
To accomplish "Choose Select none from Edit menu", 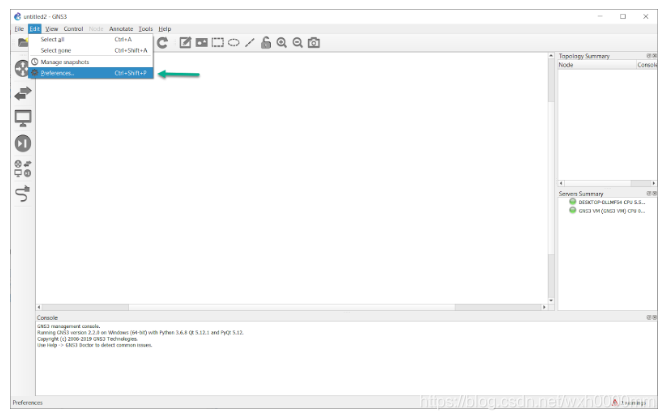I will click(x=91, y=50).
